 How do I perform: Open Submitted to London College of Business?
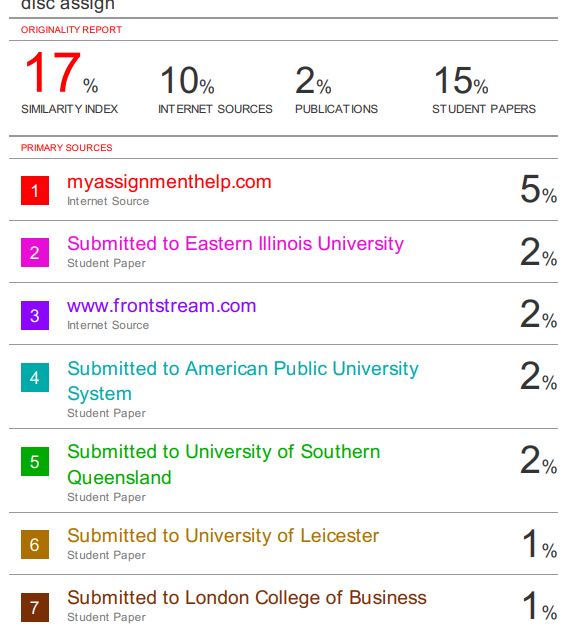[x=247, y=598]
